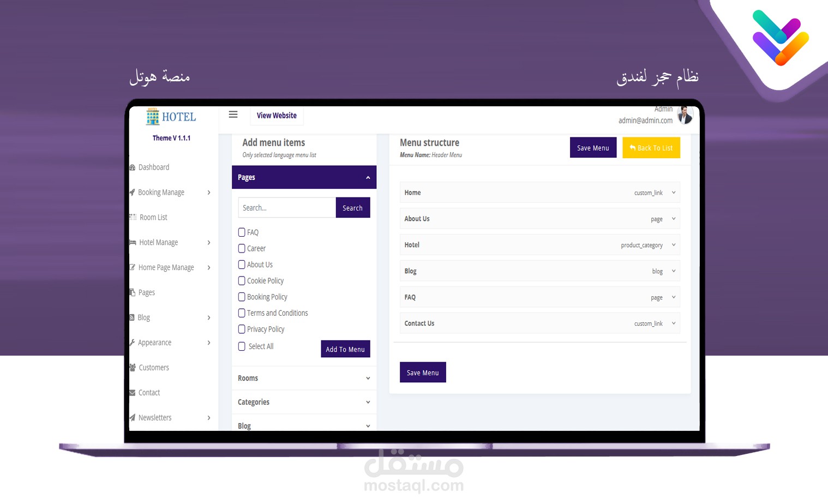Select the Terms and Conditions checkbox
The image size is (828, 504).
tap(242, 313)
